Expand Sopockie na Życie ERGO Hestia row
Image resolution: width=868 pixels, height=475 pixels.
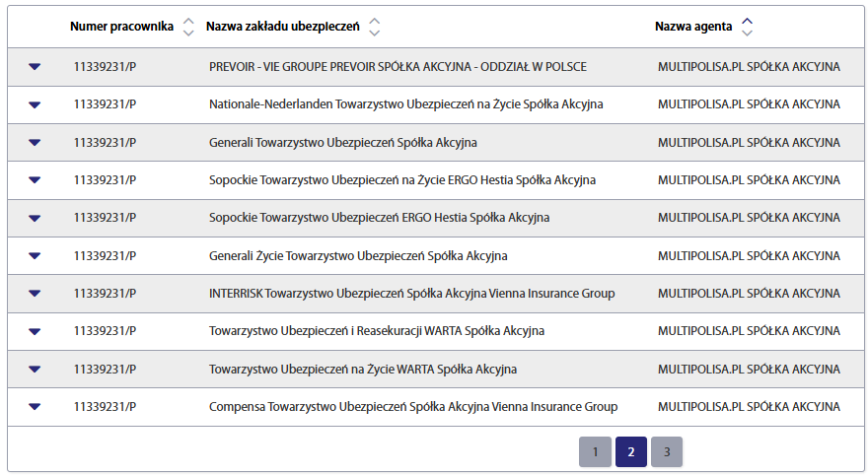[x=35, y=180]
